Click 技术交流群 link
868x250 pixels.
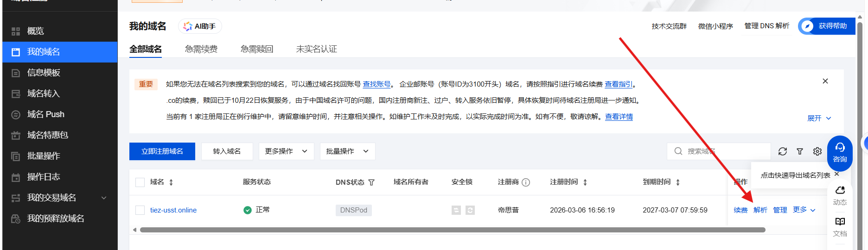669,26
